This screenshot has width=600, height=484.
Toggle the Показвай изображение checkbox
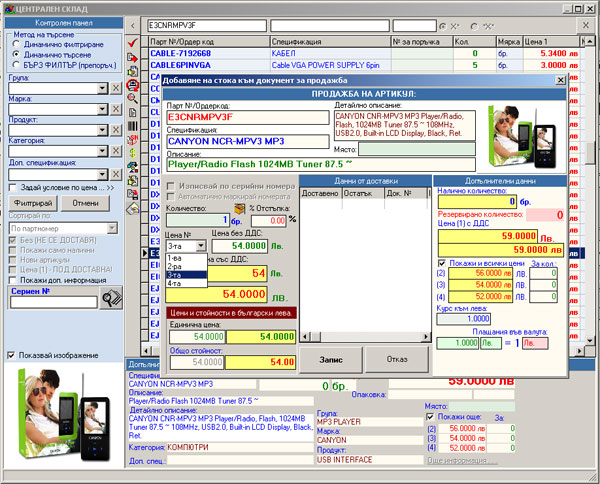12,355
